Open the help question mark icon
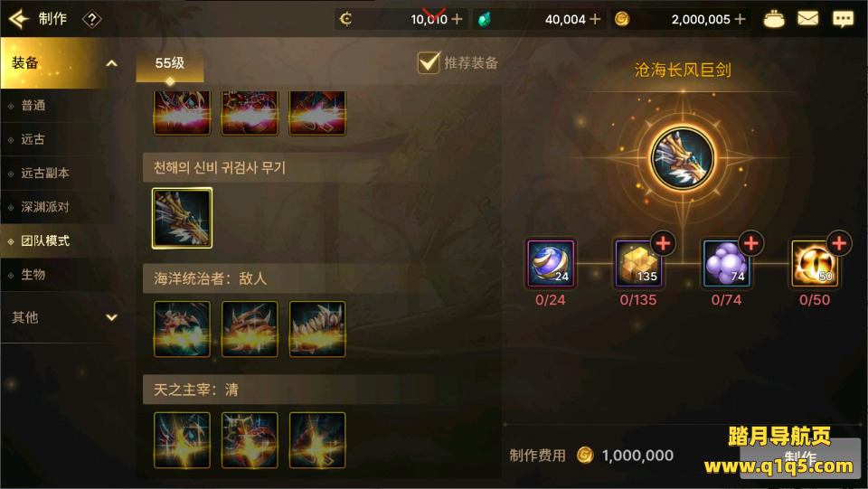 (92, 19)
